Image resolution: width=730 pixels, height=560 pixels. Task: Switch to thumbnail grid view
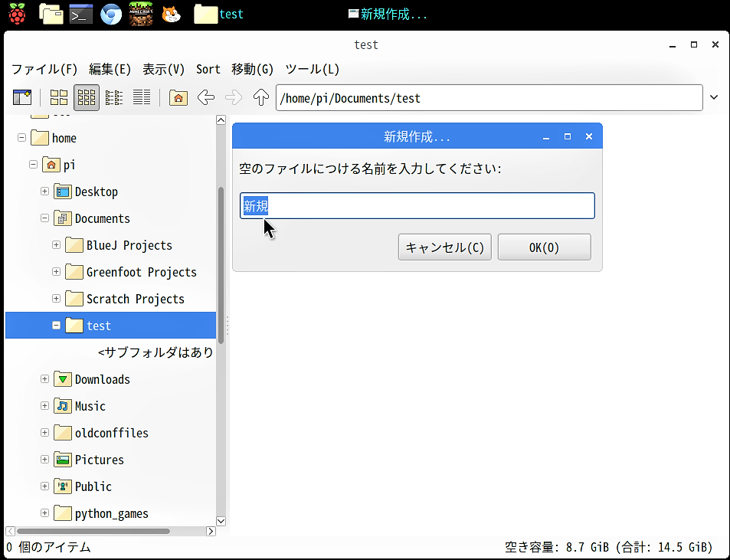tap(86, 98)
